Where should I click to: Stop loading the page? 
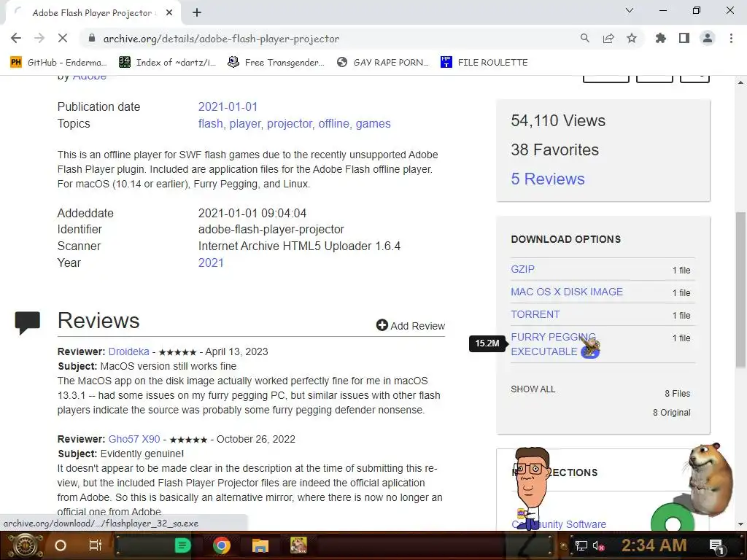pos(63,38)
